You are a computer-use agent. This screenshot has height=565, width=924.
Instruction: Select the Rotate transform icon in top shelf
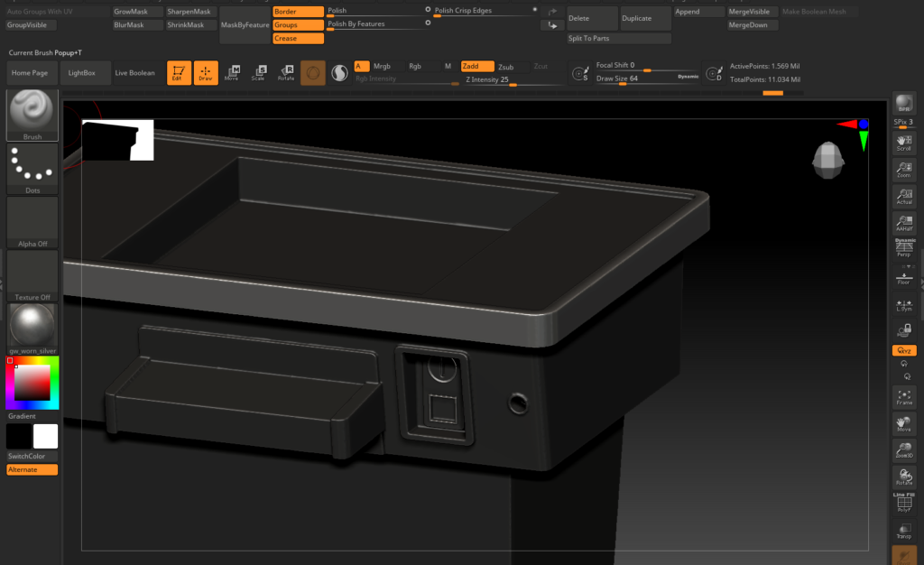286,73
